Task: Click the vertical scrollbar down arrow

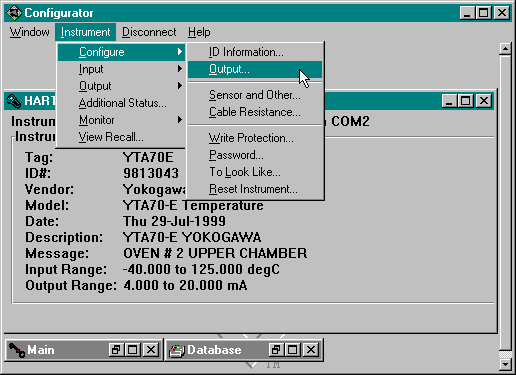Action: click(x=505, y=364)
